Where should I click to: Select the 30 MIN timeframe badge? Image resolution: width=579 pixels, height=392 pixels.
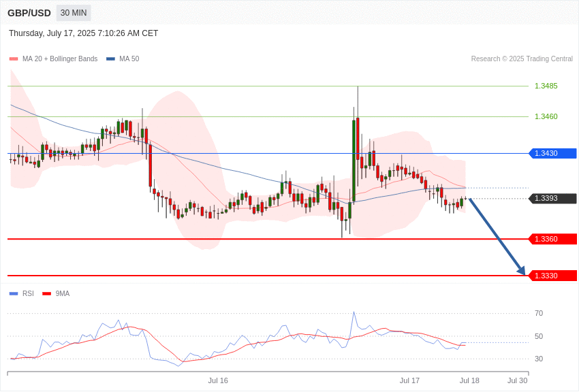[74, 13]
